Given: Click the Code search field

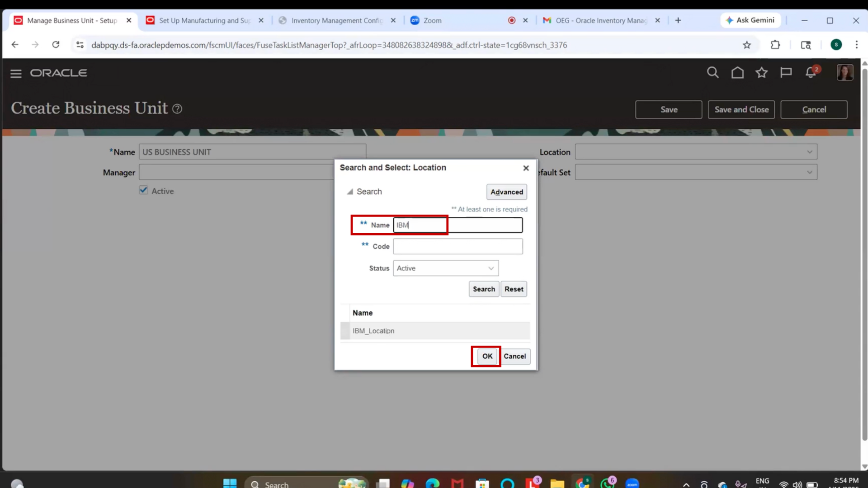Looking at the screenshot, I should pos(458,246).
